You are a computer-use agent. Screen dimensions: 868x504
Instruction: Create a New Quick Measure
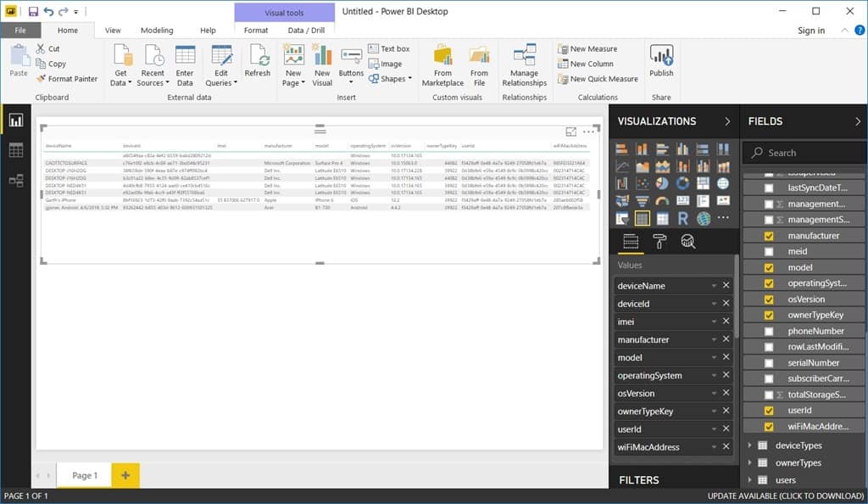(x=598, y=79)
